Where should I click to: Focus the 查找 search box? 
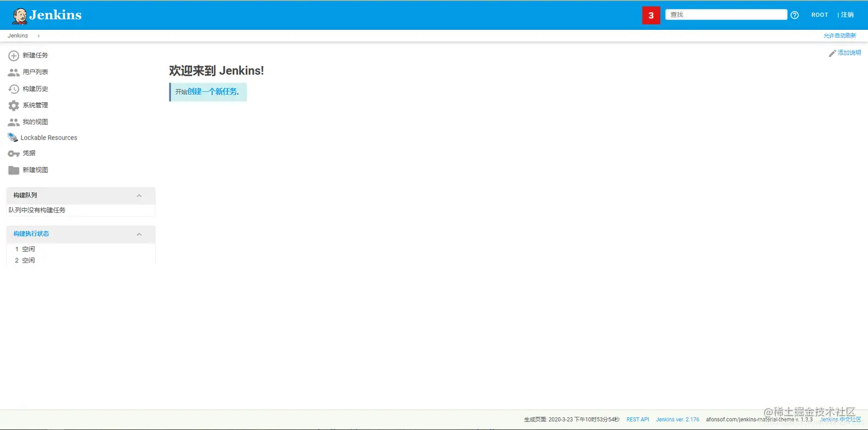coord(726,15)
